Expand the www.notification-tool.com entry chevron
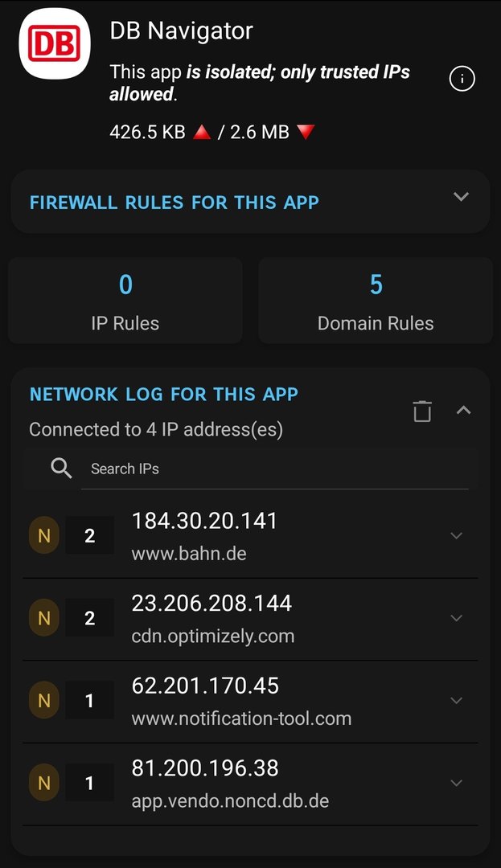501x868 pixels. pyautogui.click(x=456, y=701)
